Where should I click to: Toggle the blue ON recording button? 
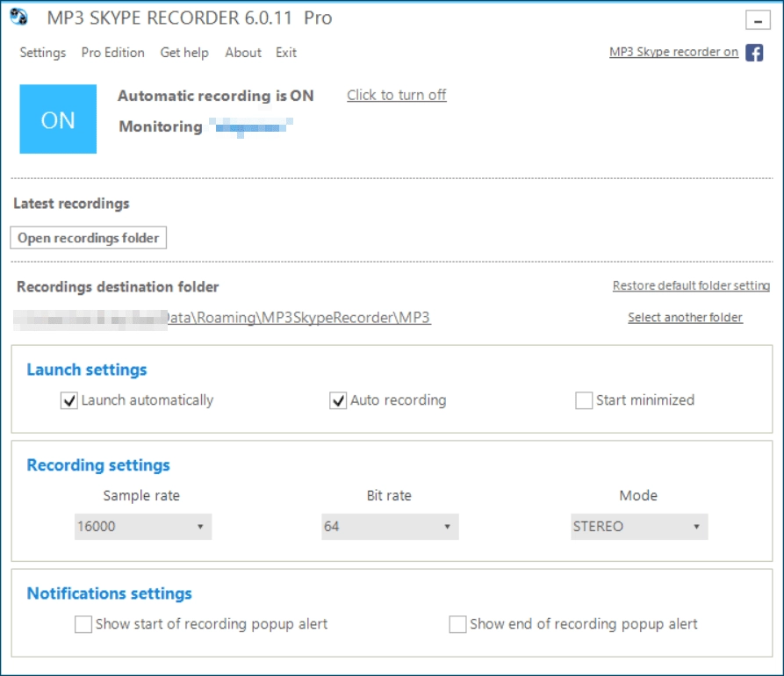pyautogui.click(x=58, y=119)
